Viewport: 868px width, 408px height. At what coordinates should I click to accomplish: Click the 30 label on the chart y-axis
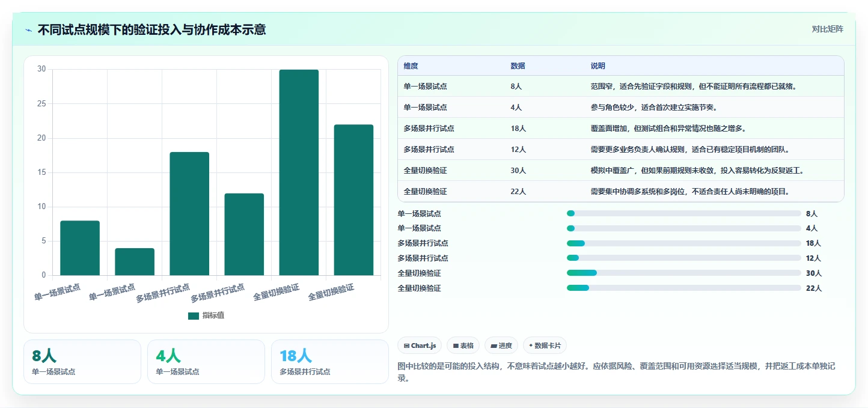pos(41,69)
